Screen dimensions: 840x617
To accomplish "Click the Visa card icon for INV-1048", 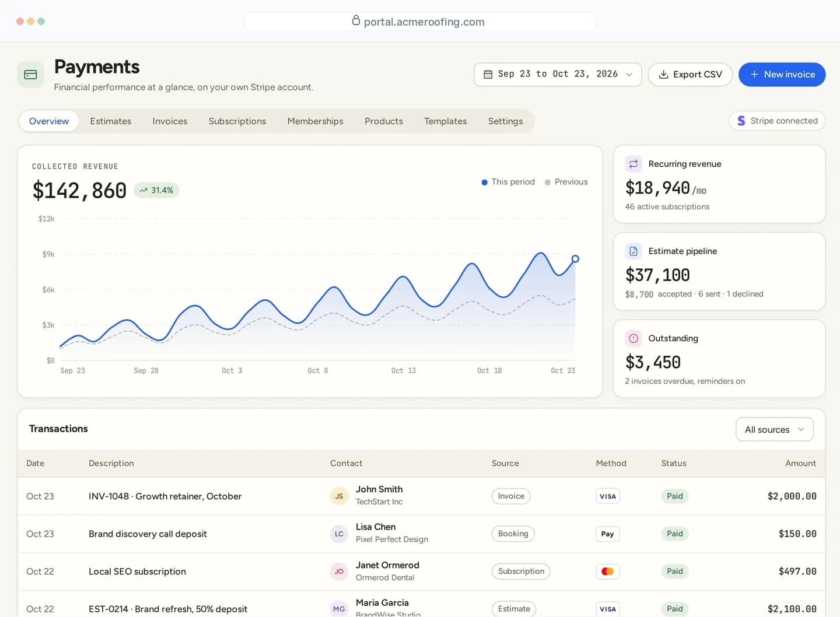I will [608, 496].
